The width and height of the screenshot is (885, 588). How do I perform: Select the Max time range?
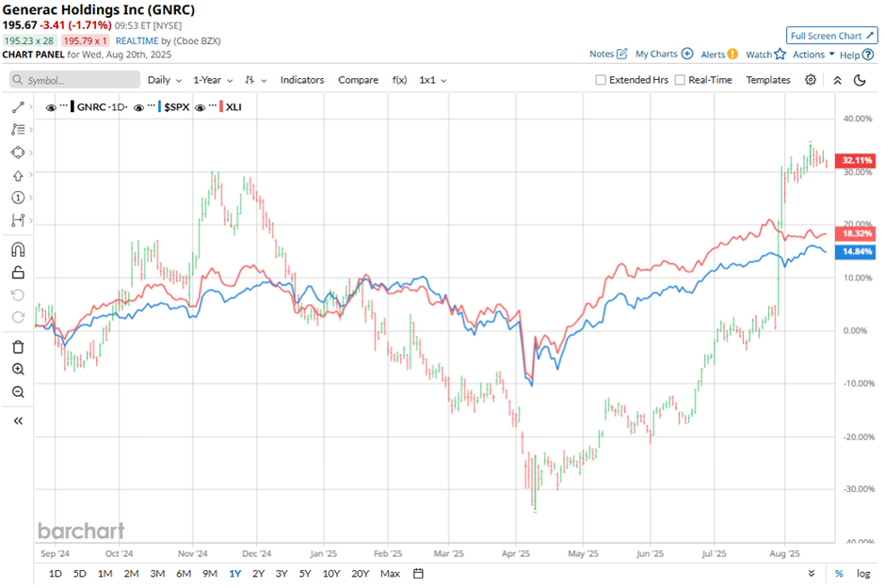coord(390,573)
